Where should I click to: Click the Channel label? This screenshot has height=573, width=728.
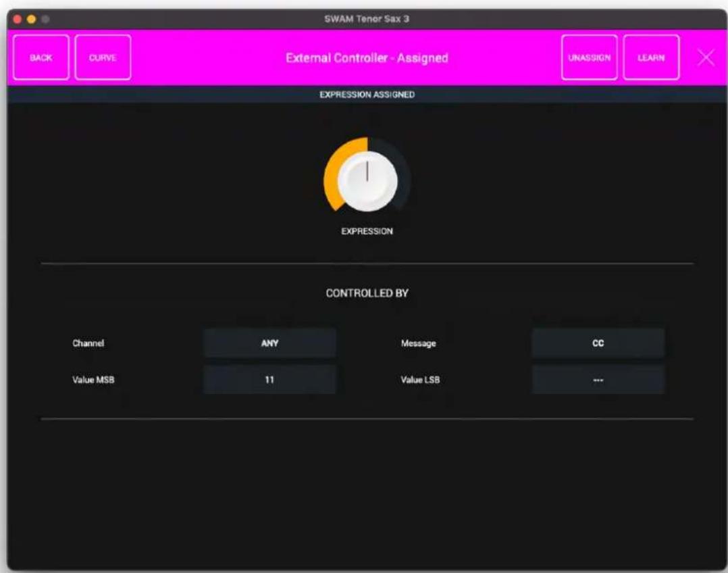(x=88, y=343)
